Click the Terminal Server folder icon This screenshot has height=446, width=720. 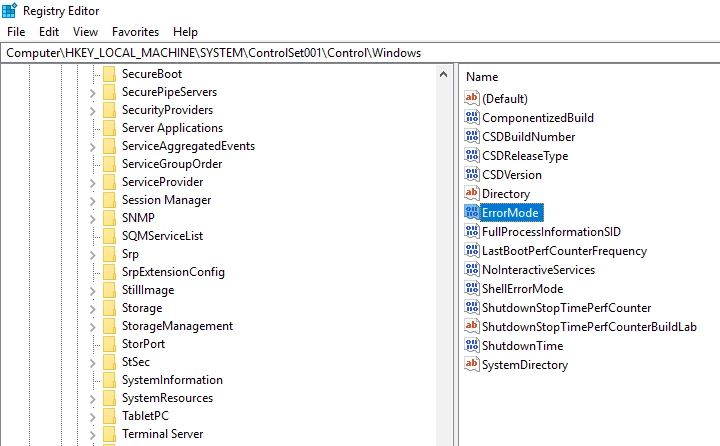click(x=110, y=434)
